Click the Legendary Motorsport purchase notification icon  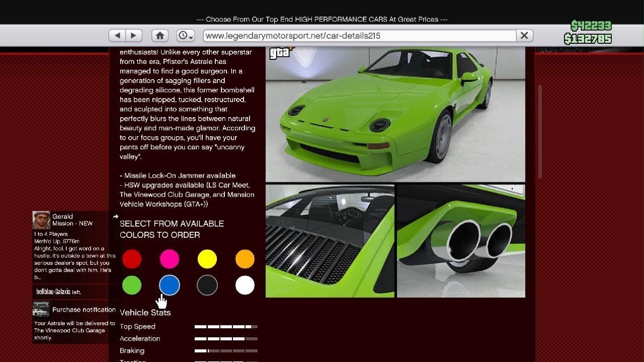coord(41,309)
